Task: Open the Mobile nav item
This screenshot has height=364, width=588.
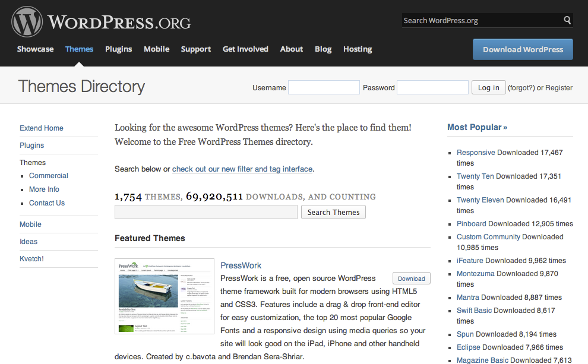Action: (x=156, y=49)
